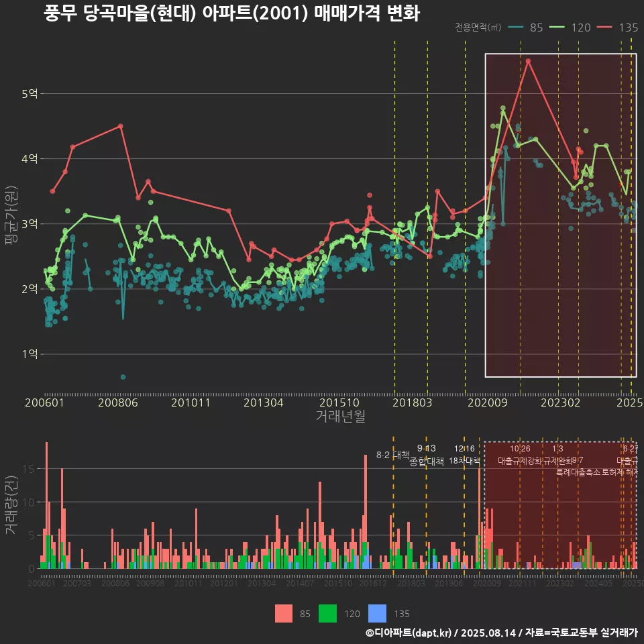Select the 120 legend line entry at top
The height and width of the screenshot is (644, 644).
point(570,28)
